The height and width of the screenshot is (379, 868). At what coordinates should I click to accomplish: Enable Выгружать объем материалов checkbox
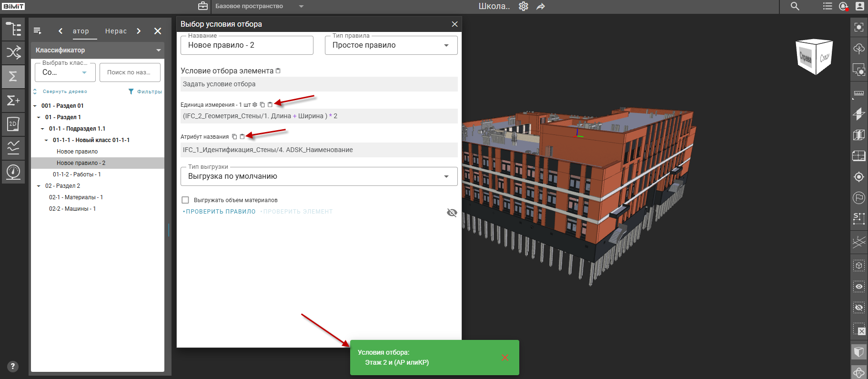(x=185, y=200)
